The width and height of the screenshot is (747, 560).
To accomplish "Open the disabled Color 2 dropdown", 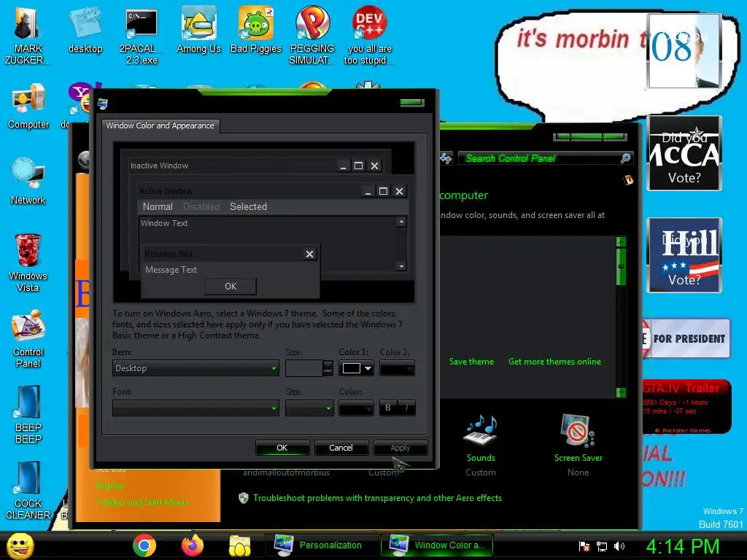I will [397, 368].
